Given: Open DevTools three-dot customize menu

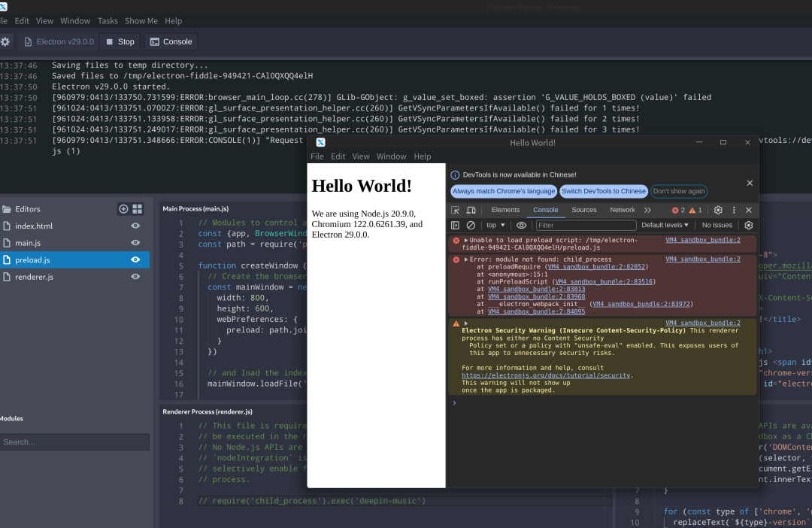Looking at the screenshot, I should coord(734,210).
